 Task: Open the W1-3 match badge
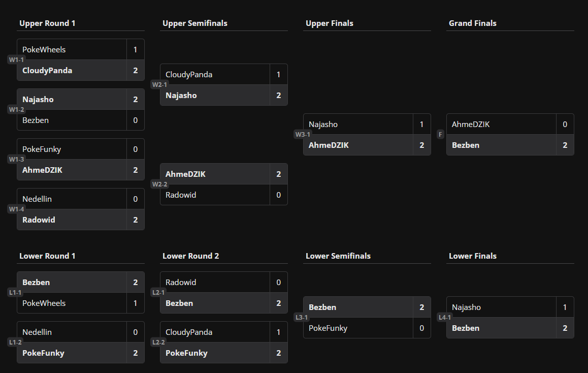(16, 160)
